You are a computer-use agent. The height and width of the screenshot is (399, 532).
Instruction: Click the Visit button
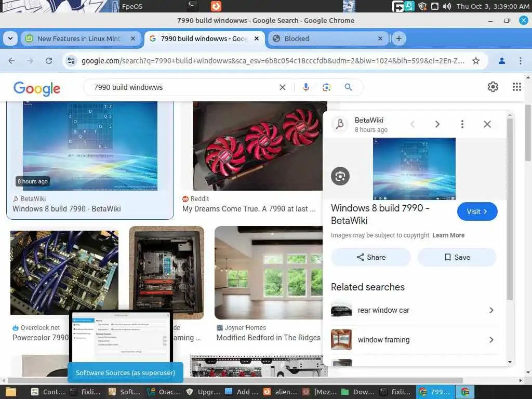click(x=477, y=211)
